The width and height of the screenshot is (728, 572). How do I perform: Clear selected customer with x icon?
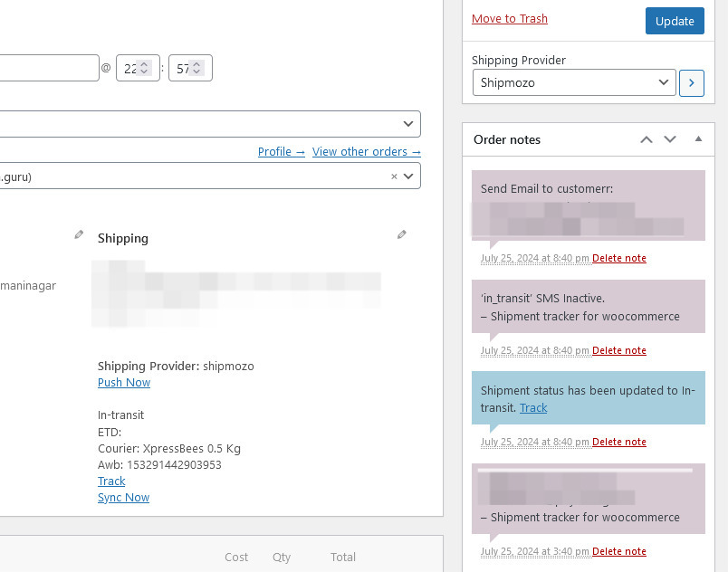394,176
